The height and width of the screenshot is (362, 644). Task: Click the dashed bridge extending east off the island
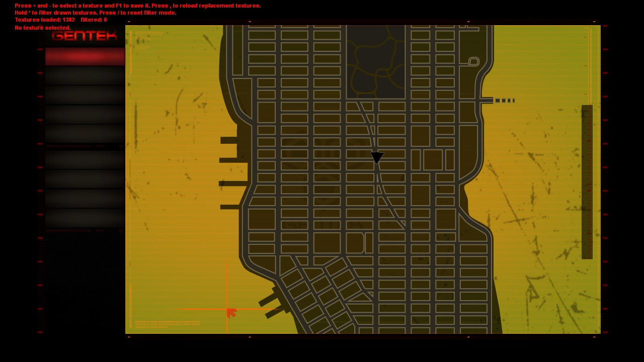coord(504,101)
